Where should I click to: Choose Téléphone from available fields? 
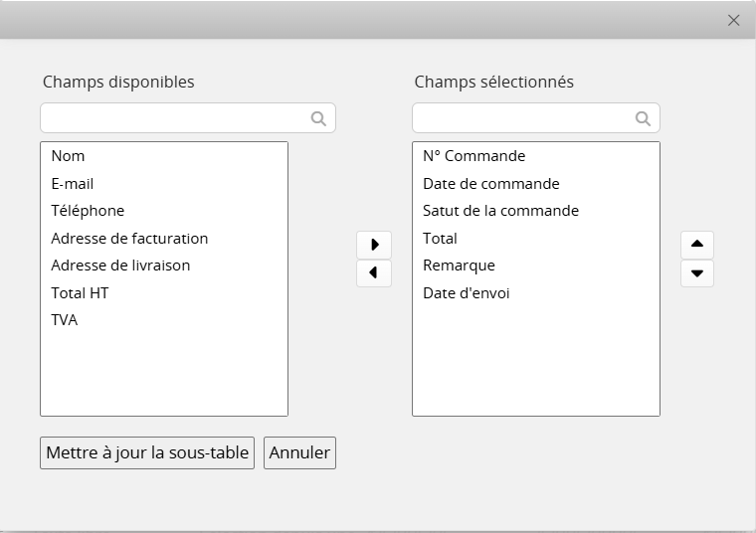click(88, 211)
